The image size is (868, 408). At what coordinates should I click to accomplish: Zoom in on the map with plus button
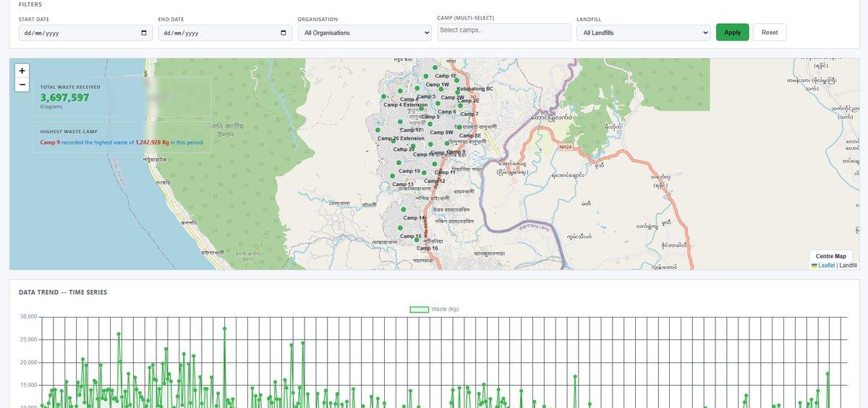22,71
